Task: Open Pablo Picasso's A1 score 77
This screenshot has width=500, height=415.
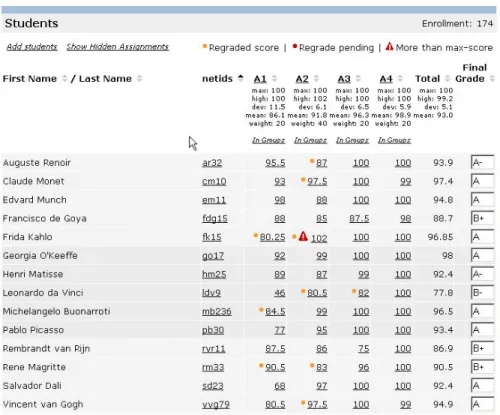Action: coord(280,330)
